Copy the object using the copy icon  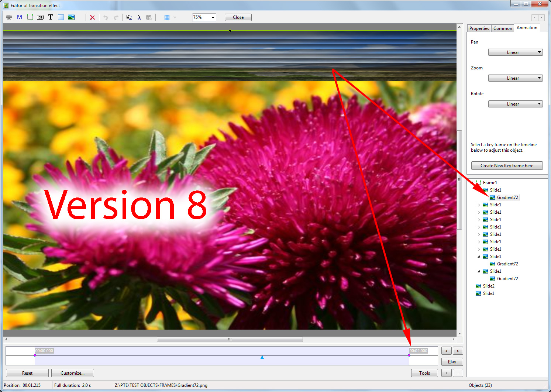(129, 17)
